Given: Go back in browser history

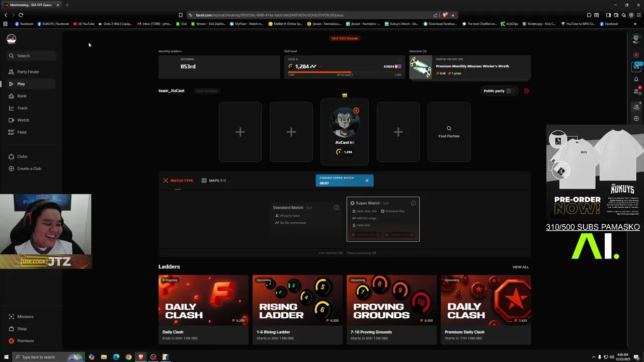Looking at the screenshot, I should click(x=6, y=15).
